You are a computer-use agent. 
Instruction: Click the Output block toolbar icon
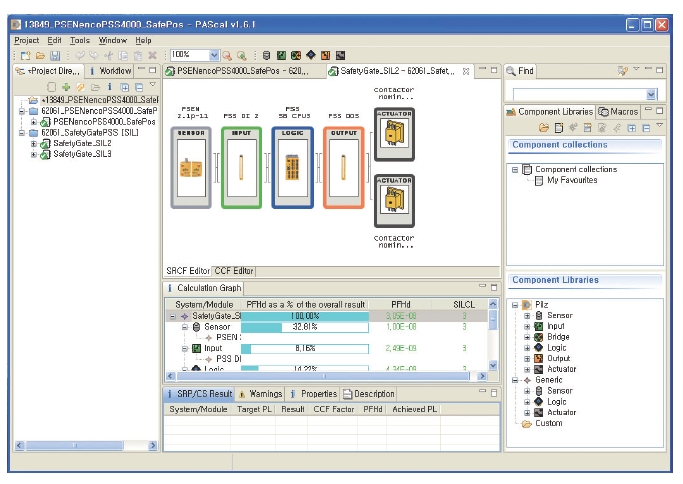click(325, 55)
